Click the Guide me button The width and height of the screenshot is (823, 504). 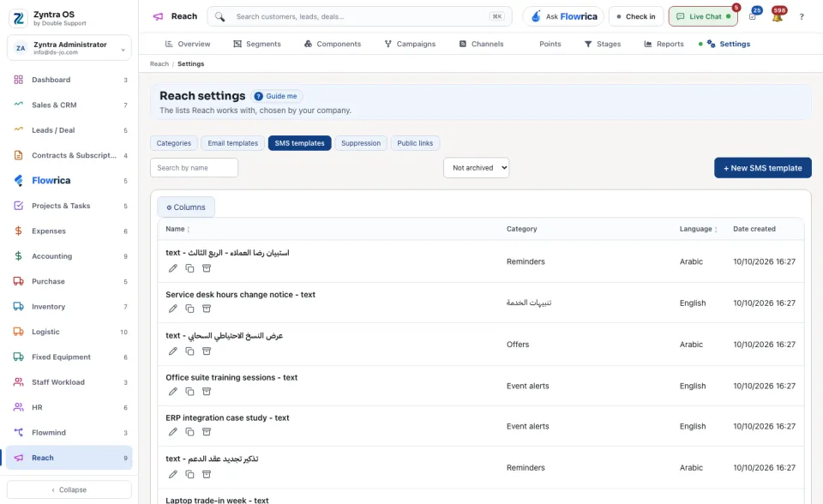tap(277, 96)
